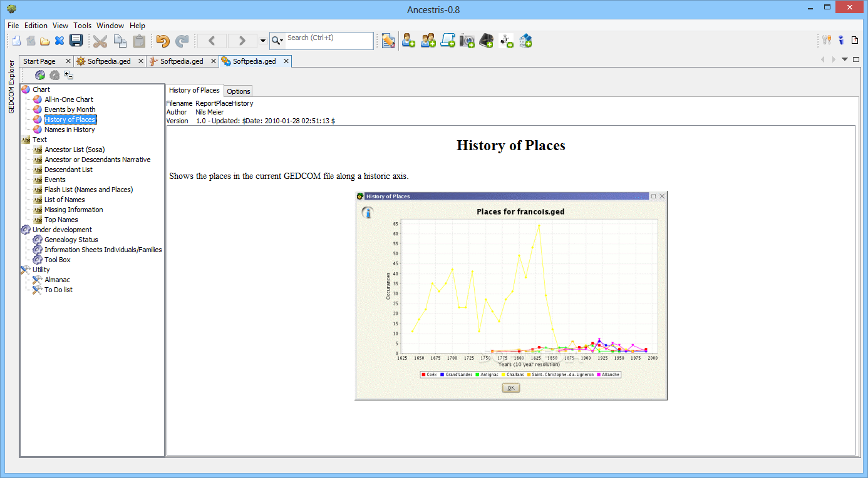Click the OK button in chart preview
Viewport: 868px width, 478px height.
(x=511, y=388)
